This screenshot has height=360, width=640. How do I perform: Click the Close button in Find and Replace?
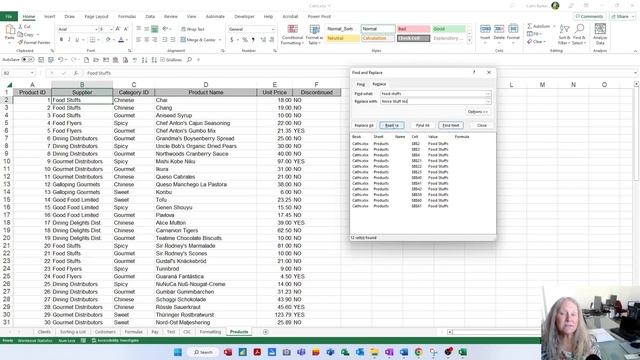tap(482, 125)
